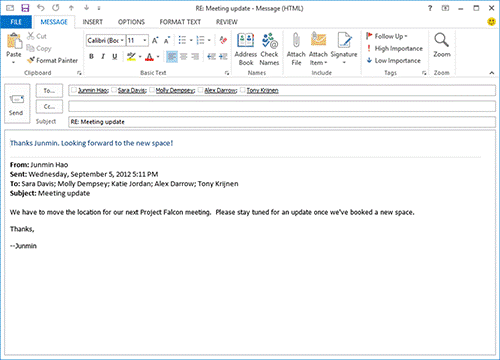Send the message

[17, 104]
